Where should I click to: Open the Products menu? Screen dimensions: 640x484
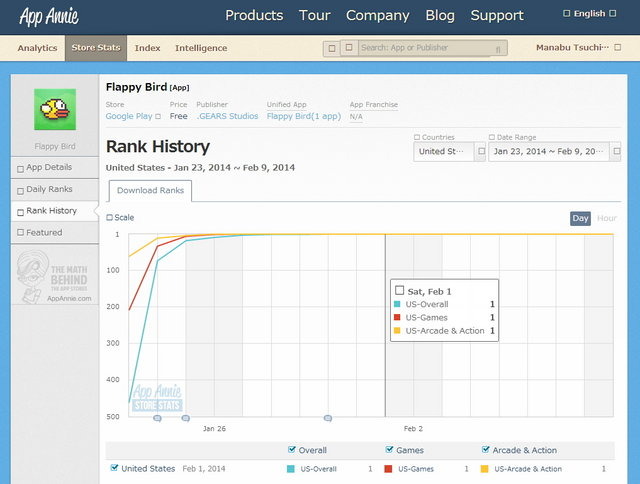pyautogui.click(x=254, y=16)
